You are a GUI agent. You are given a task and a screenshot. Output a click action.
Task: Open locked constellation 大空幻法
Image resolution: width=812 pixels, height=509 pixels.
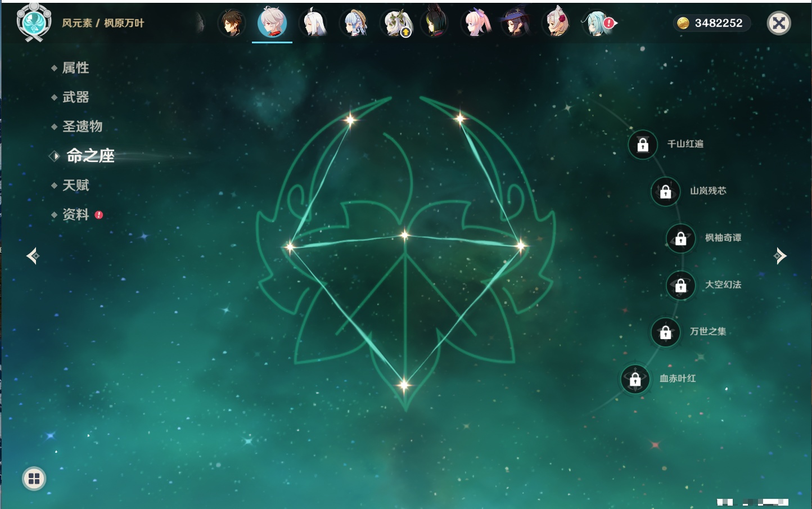click(x=681, y=285)
